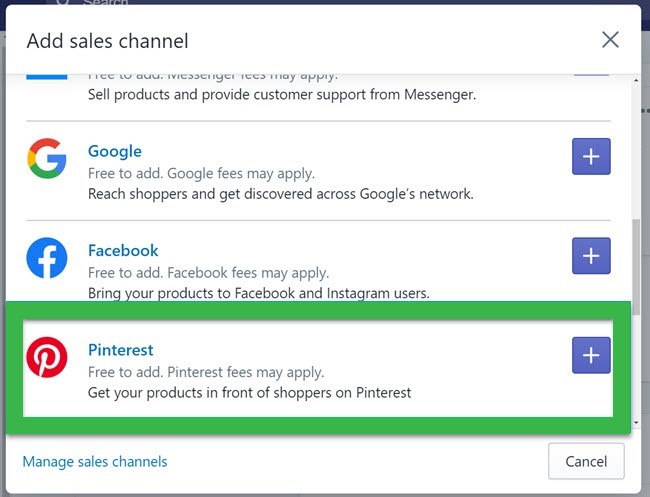Image resolution: width=650 pixels, height=497 pixels.
Task: Click the Pinterest logo icon
Action: tap(46, 357)
